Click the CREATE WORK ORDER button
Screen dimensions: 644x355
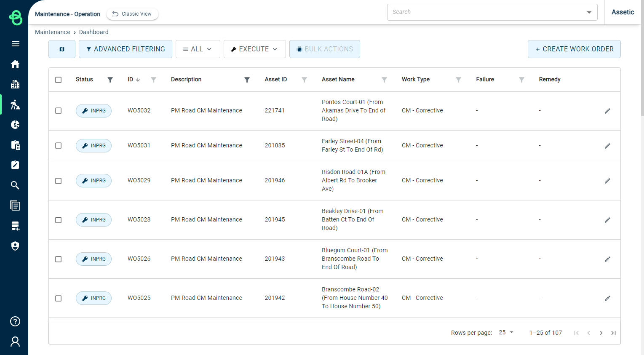coord(574,49)
